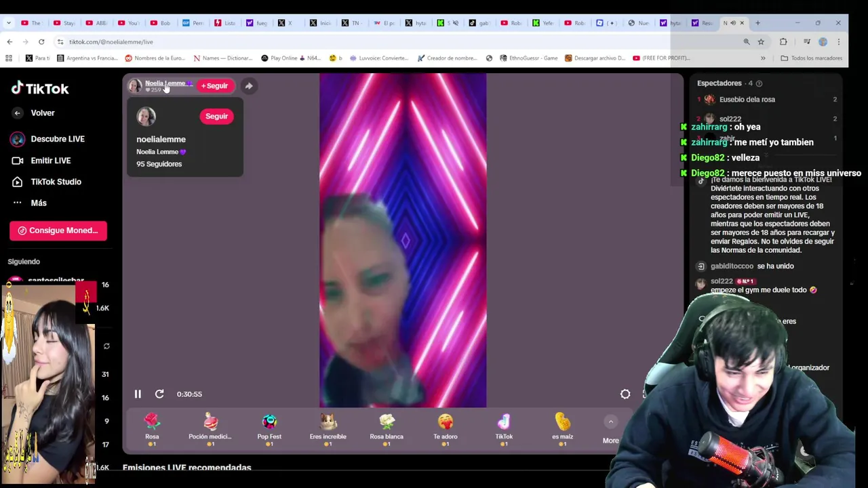Send the Rosa blanca gift
The height and width of the screenshot is (488, 868).
(387, 429)
